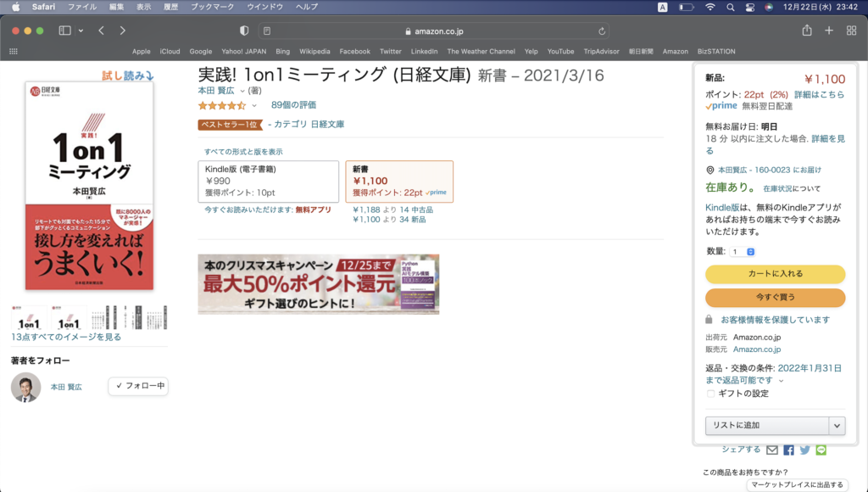
Task: Click the 今すぐ買う button
Action: pyautogui.click(x=775, y=298)
